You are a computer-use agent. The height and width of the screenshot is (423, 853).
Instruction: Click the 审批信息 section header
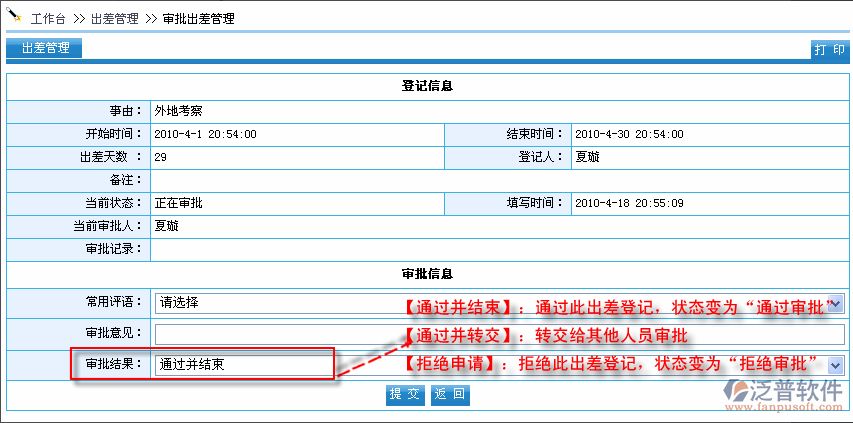click(427, 273)
